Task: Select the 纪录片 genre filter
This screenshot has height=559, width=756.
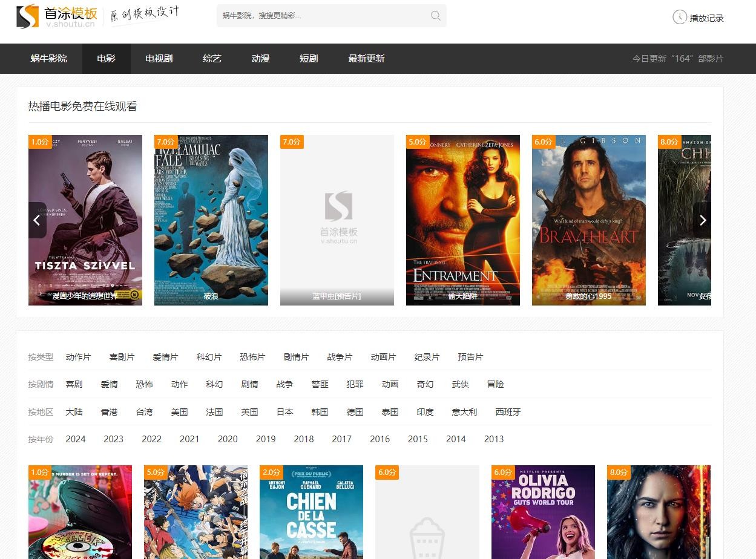Action: pyautogui.click(x=427, y=357)
